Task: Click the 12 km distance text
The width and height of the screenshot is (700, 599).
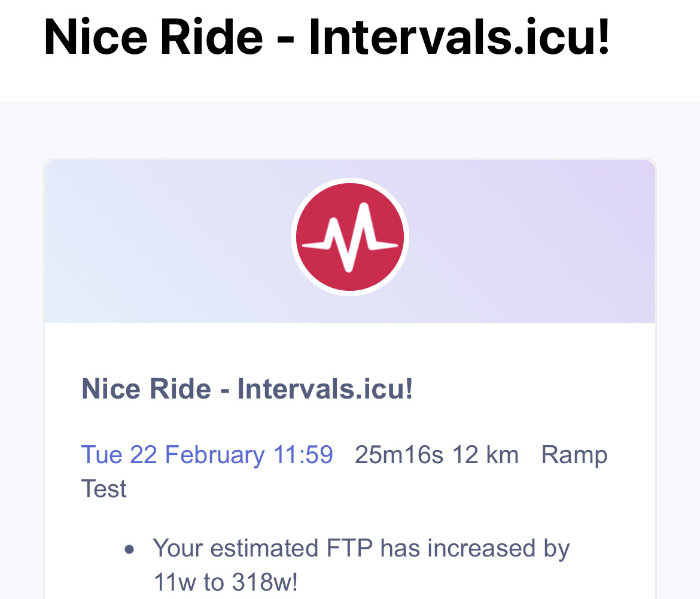Action: 485,455
